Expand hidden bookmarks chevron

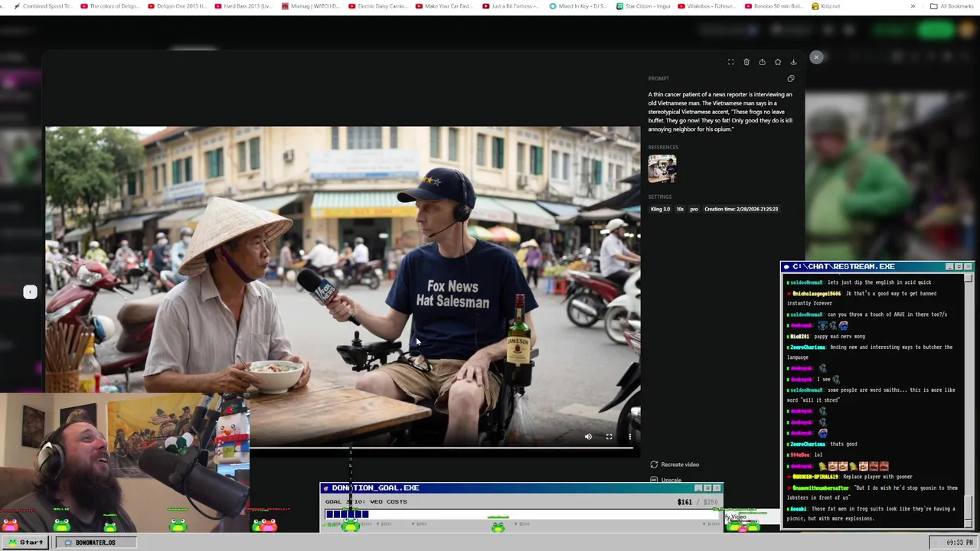pos(912,6)
